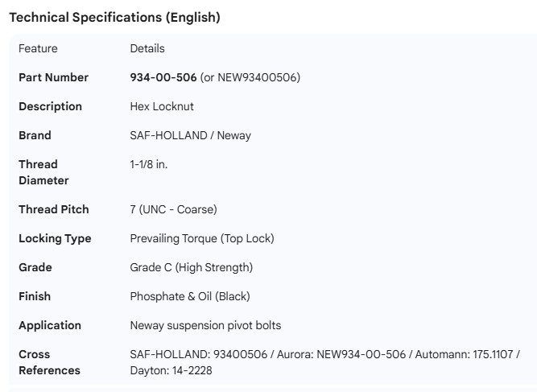This screenshot has width=537, height=392.
Task: Select the Grade C (High Strength) value
Action: coord(191,267)
